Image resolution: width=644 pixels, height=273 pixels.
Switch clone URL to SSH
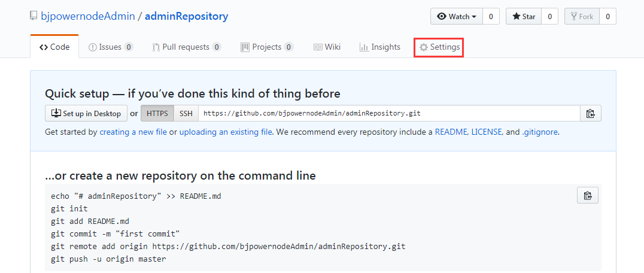click(x=186, y=114)
